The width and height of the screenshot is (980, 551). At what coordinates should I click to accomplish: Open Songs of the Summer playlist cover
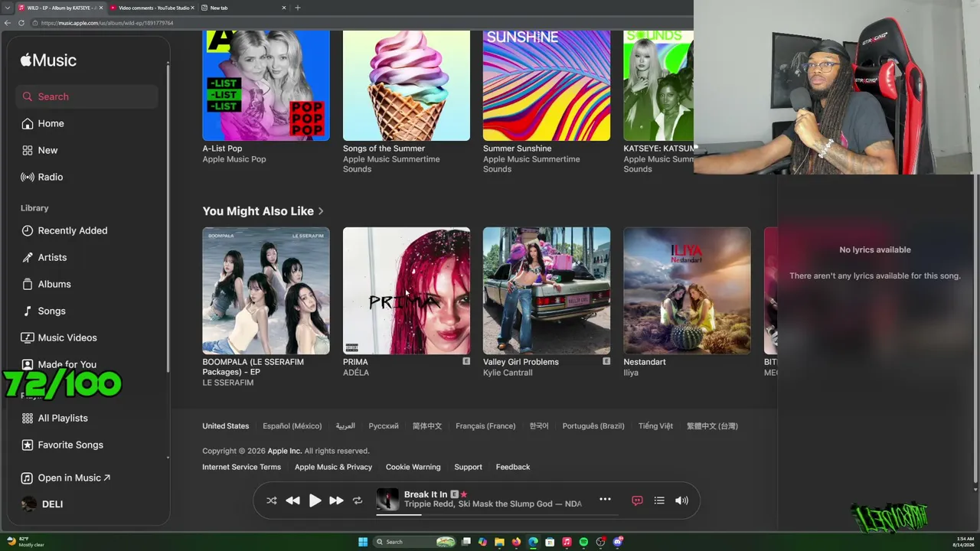[407, 86]
